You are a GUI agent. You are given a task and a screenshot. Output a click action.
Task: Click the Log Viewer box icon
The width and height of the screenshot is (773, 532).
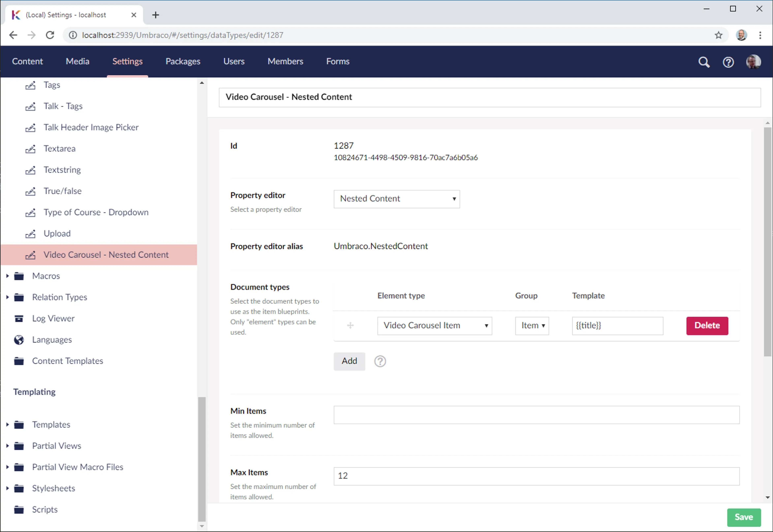click(19, 318)
